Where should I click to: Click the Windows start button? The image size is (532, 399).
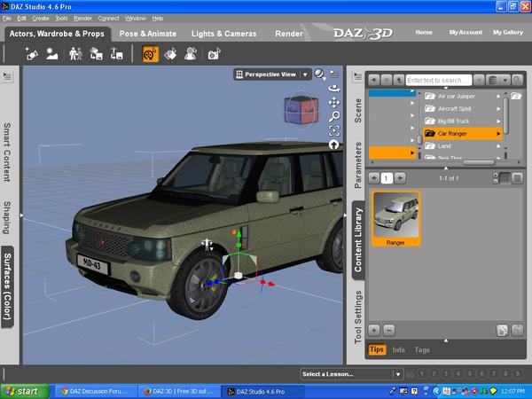(x=25, y=392)
